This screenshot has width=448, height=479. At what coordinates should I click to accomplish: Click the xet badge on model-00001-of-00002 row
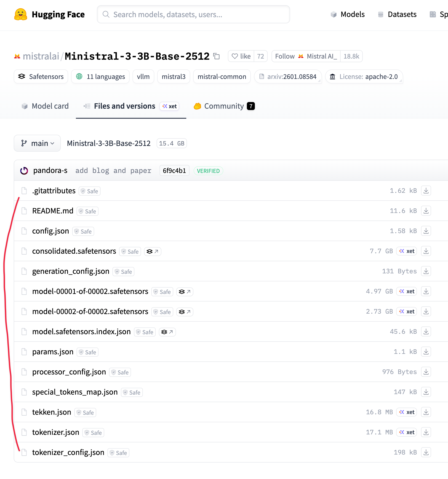click(x=406, y=291)
